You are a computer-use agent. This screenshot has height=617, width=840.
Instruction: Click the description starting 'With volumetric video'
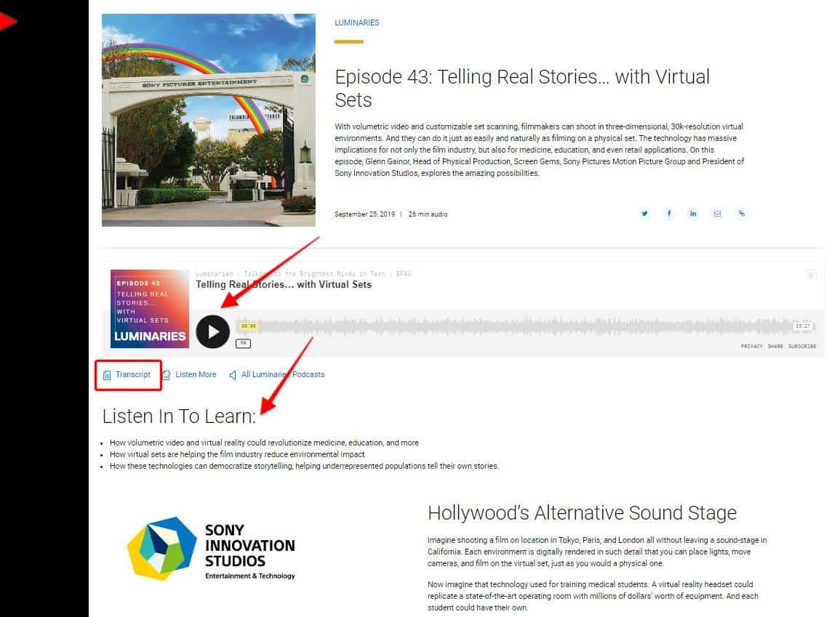pos(540,150)
